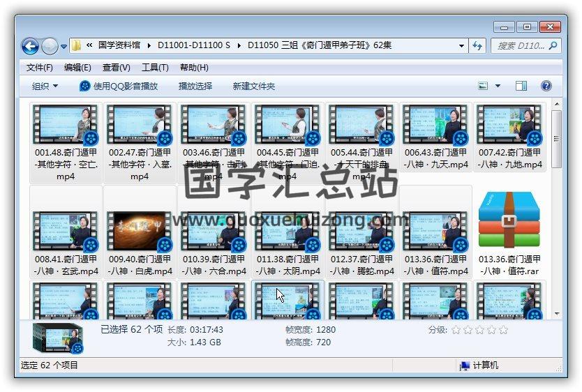Click 长度 value 03:17:43
The height and width of the screenshot is (392, 582).
[x=206, y=330]
